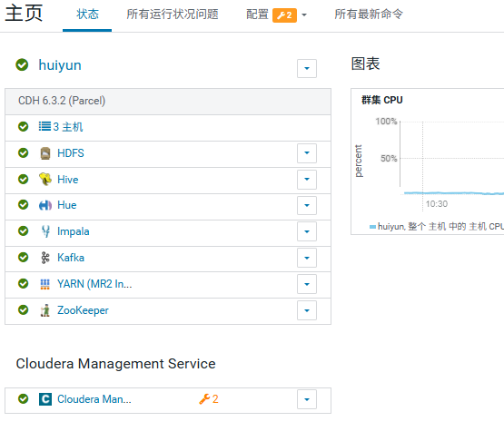This screenshot has height=441, width=504.
Task: Open the huiyun cluster link
Action: (60, 65)
